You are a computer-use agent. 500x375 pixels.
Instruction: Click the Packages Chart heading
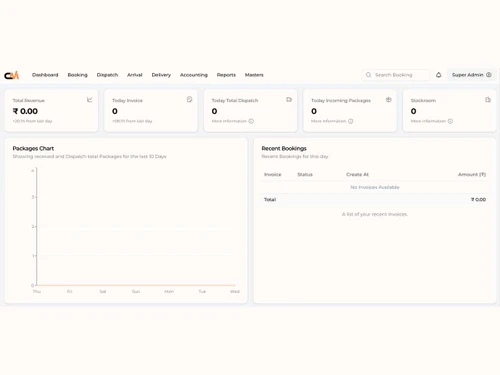point(33,148)
